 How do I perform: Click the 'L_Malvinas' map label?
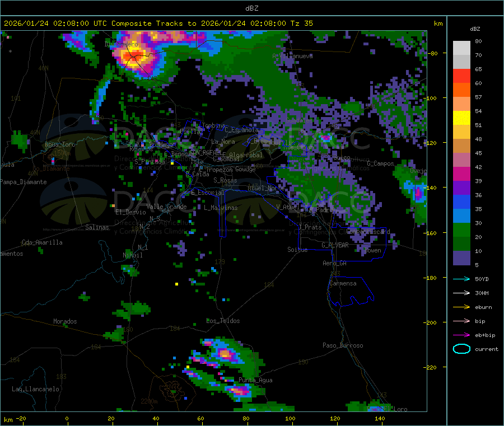[x=221, y=208]
